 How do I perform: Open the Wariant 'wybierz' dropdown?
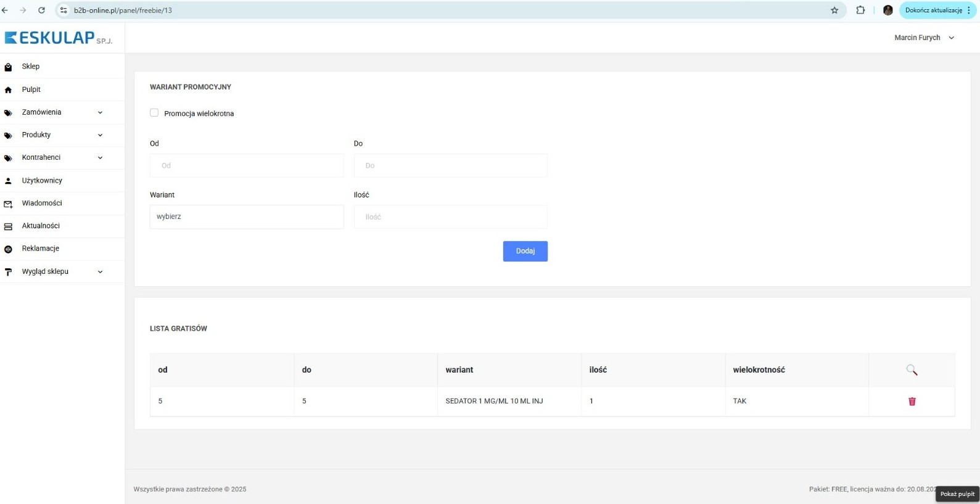click(x=246, y=217)
